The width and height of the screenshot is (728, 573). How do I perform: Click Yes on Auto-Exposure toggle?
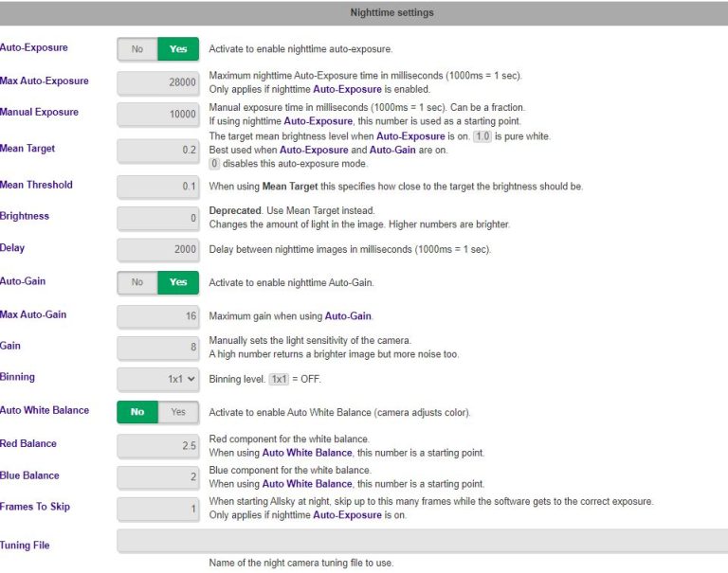178,49
